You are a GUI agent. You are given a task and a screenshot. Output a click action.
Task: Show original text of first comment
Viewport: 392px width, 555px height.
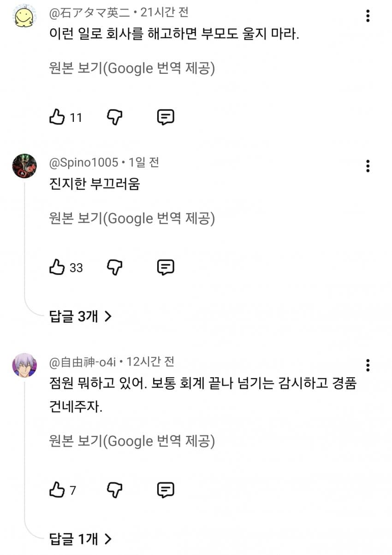coord(132,68)
